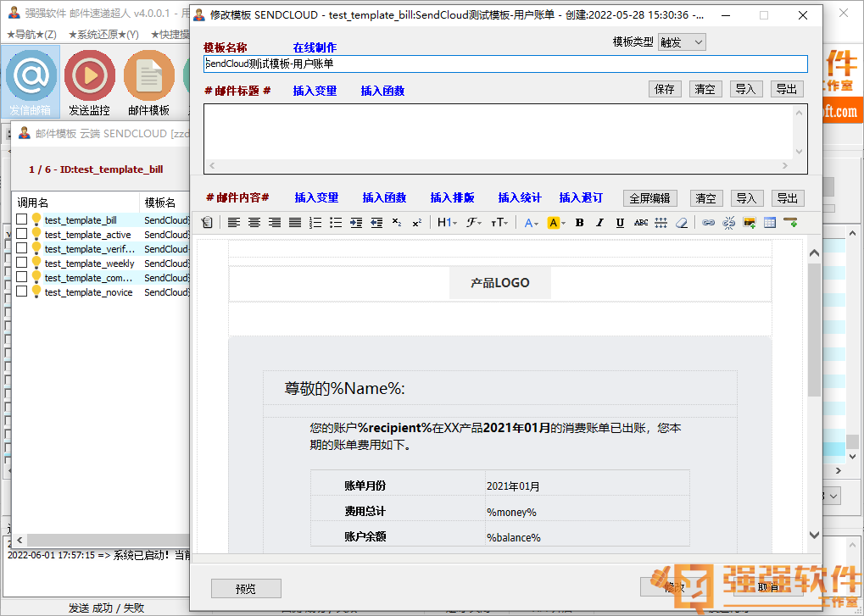This screenshot has width=864, height=616.
Task: Insert bulleted list in editor
Action: [336, 222]
